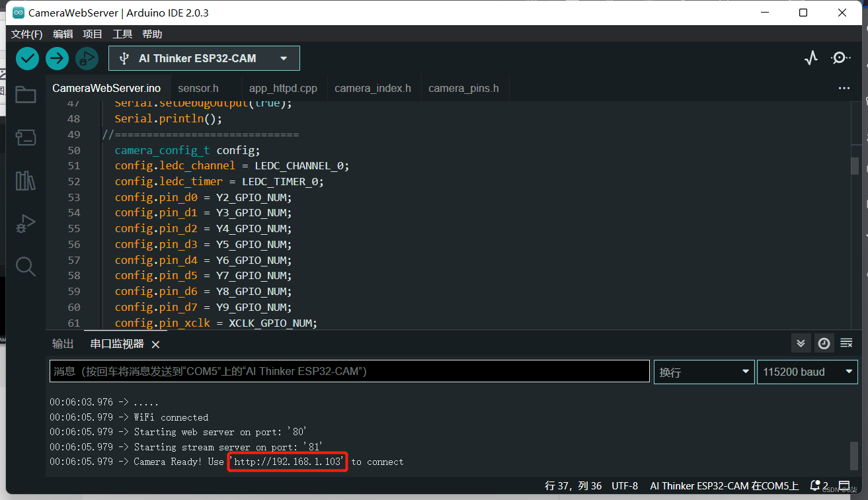Image resolution: width=868 pixels, height=500 pixels.
Task: Click the Starting stream server log line
Action: (x=186, y=447)
